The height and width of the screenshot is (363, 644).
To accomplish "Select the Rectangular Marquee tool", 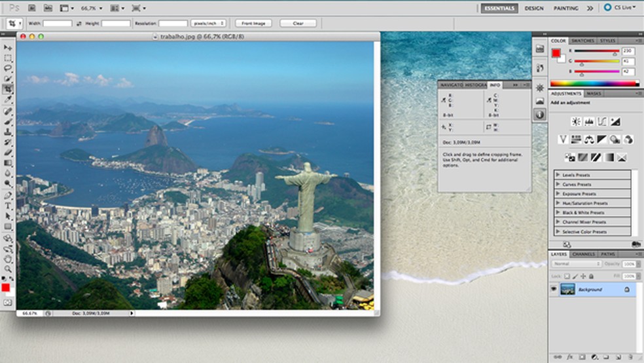I will click(8, 58).
